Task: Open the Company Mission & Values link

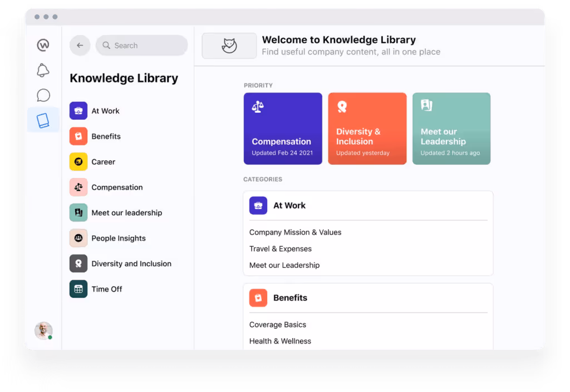Action: (x=296, y=232)
